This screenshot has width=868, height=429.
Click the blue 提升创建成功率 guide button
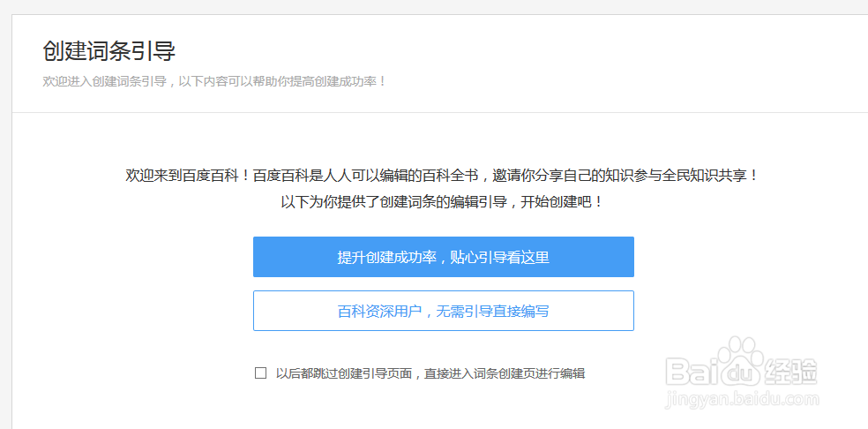click(443, 257)
